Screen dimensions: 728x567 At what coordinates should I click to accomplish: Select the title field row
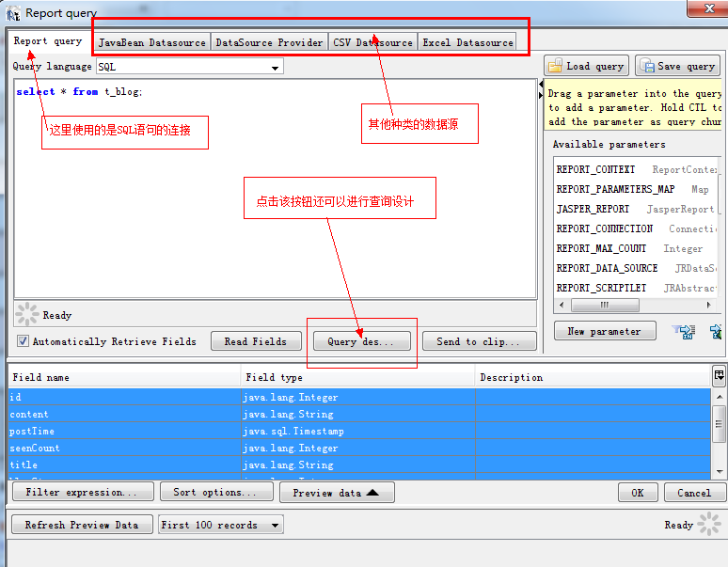click(359, 465)
